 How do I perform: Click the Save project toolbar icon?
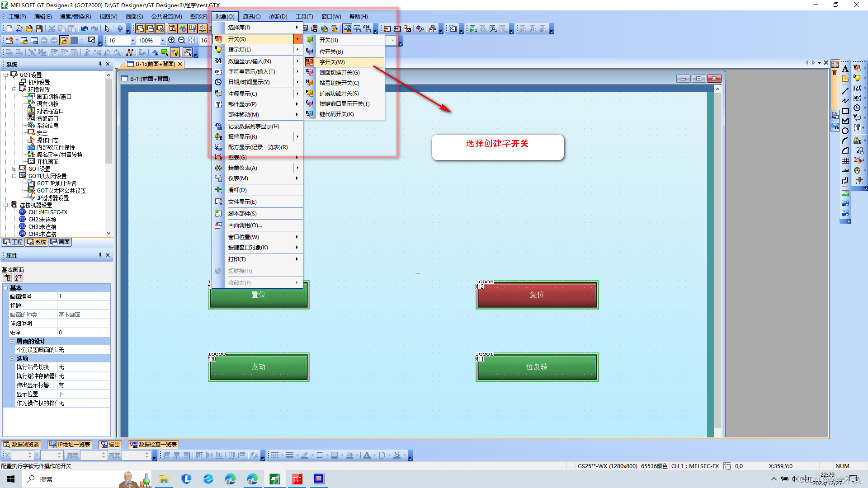tap(39, 29)
